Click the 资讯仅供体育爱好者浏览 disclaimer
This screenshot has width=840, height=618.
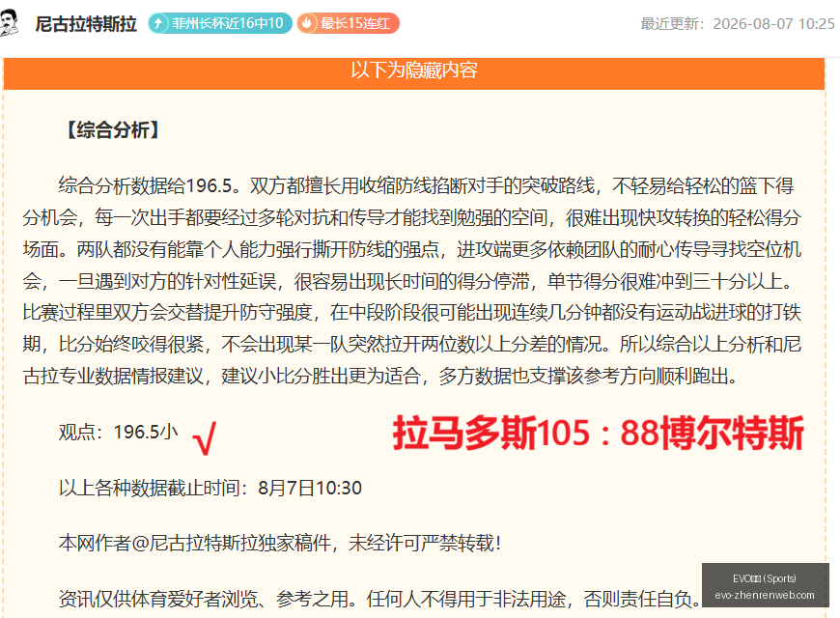(379, 599)
